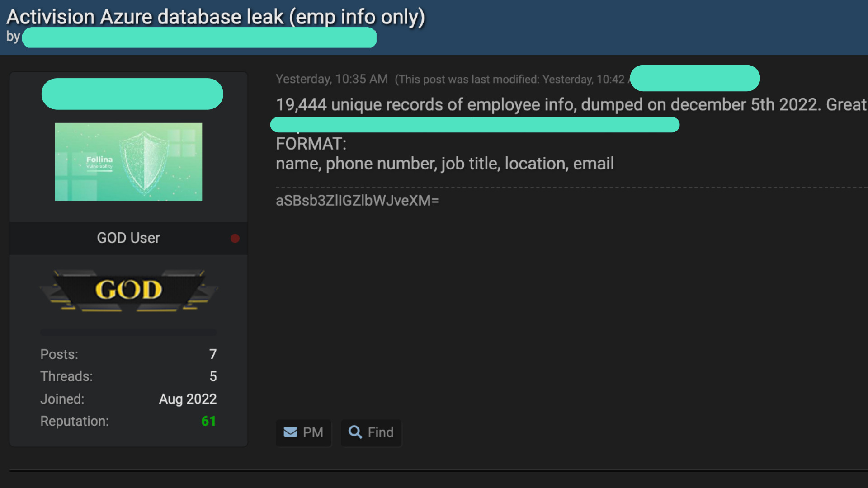Click the Joined date 'Aug 2022'
Image resolution: width=868 pixels, height=488 pixels.
coord(188,399)
